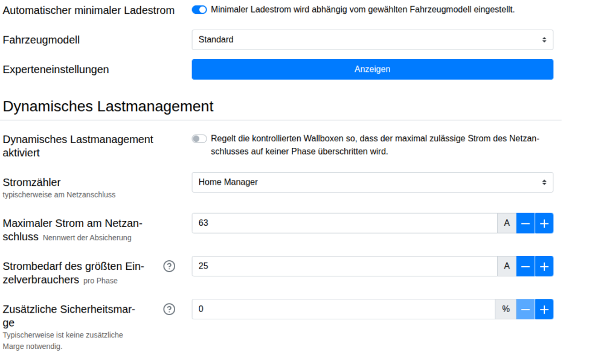Open the Stromzähler Home Manager dropdown

pyautogui.click(x=372, y=182)
